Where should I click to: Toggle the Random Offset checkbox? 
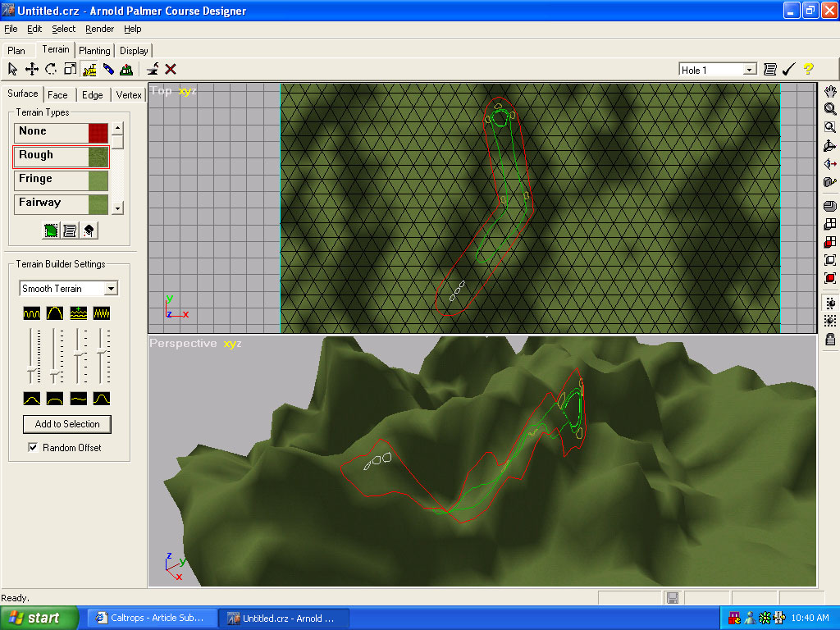pos(33,447)
